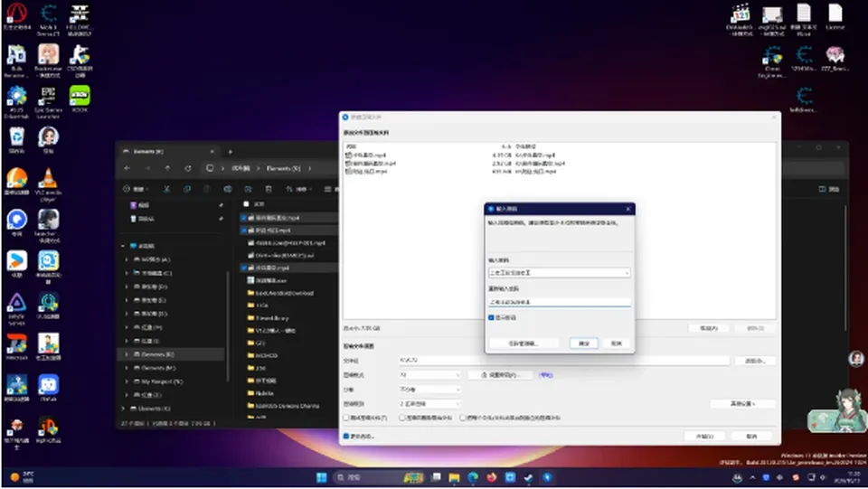The height and width of the screenshot is (489, 868).
Task: Add a new Explorer tab with plus button
Action: [231, 152]
